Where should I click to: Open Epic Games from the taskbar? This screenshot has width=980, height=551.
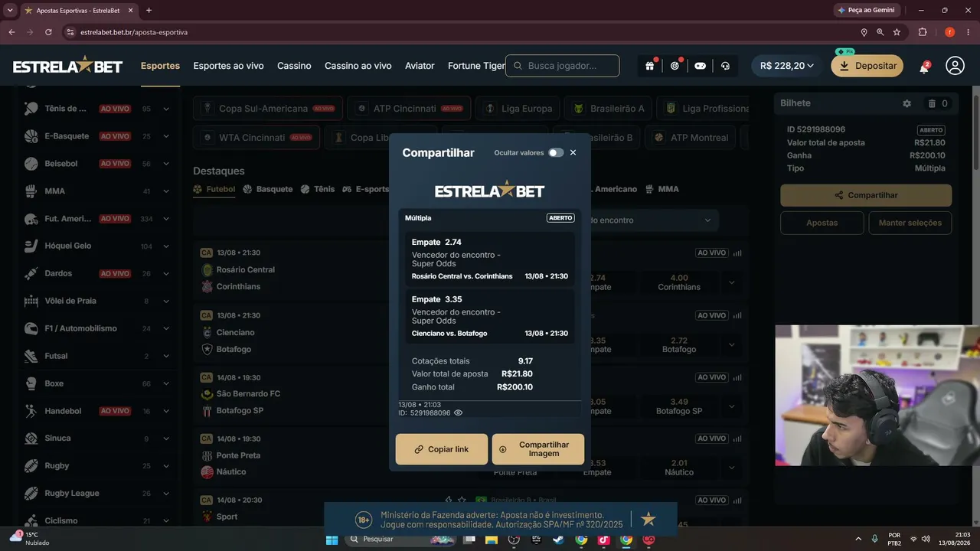(x=536, y=540)
